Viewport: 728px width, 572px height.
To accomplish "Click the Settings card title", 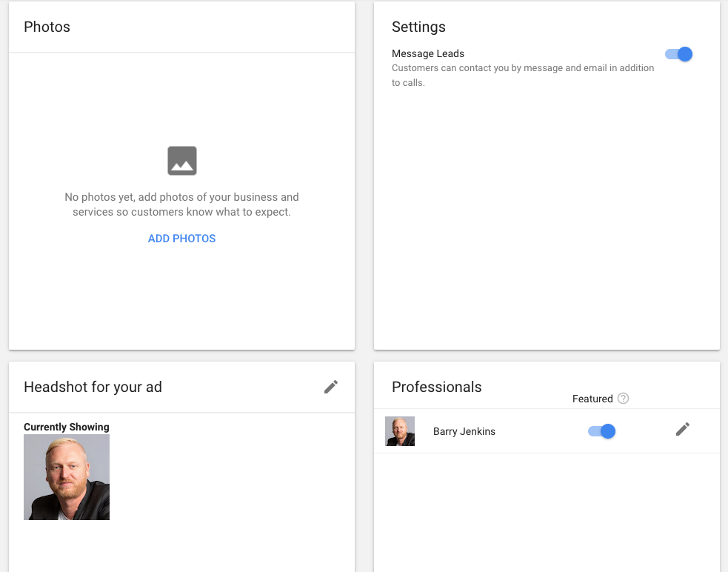I will (x=418, y=27).
